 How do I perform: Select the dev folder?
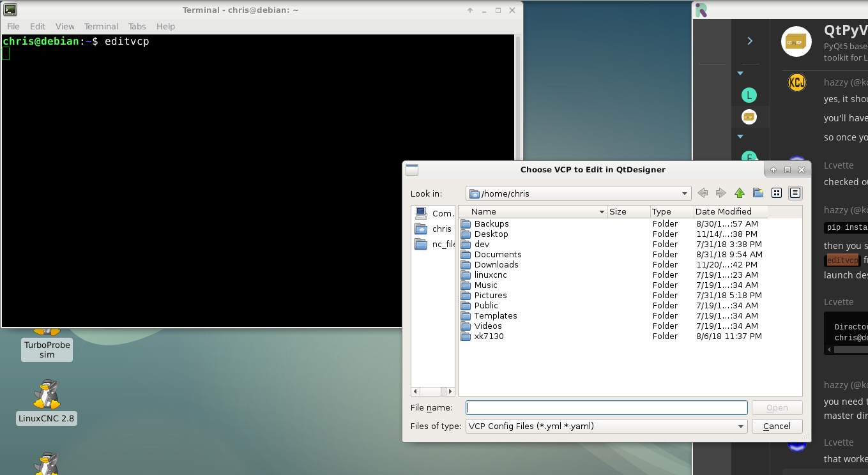pos(482,244)
